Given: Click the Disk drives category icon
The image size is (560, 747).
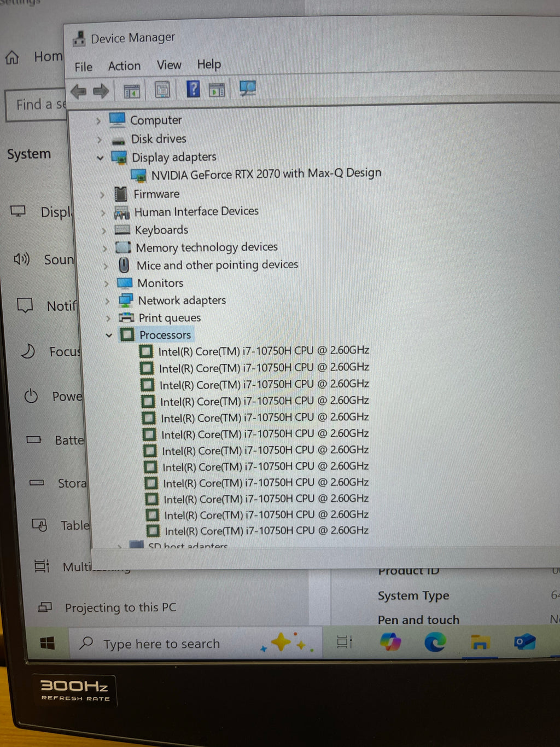Looking at the screenshot, I should pyautogui.click(x=119, y=141).
